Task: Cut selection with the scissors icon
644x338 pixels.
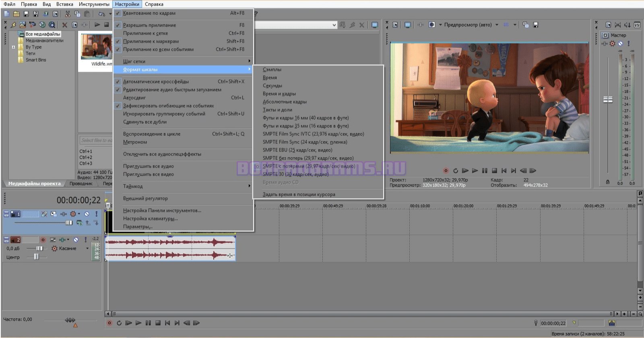Action: (68, 14)
